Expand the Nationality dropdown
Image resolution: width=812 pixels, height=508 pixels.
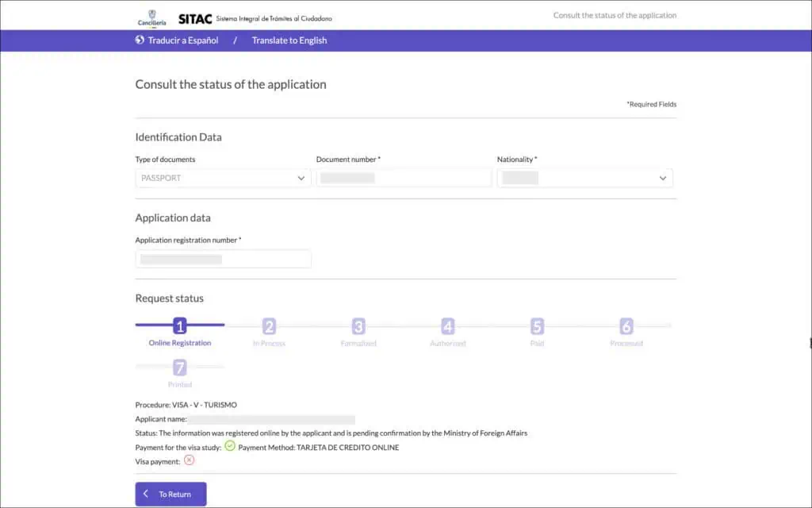[x=584, y=179]
